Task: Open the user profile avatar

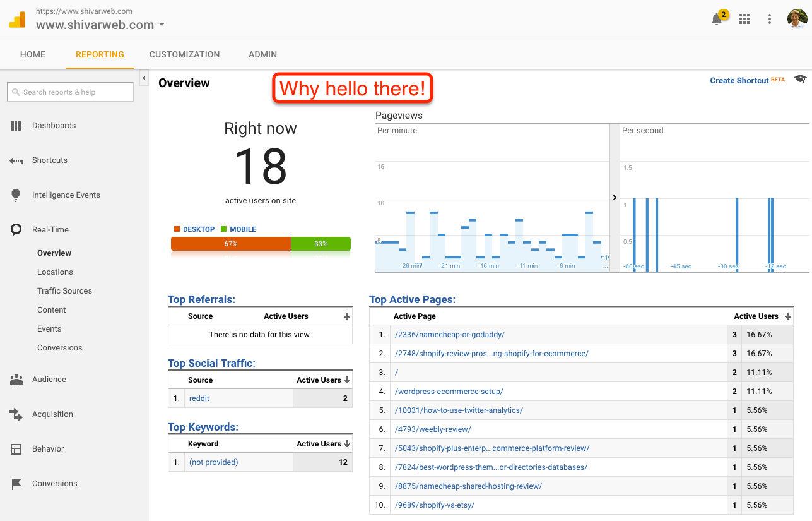Action: (797, 19)
